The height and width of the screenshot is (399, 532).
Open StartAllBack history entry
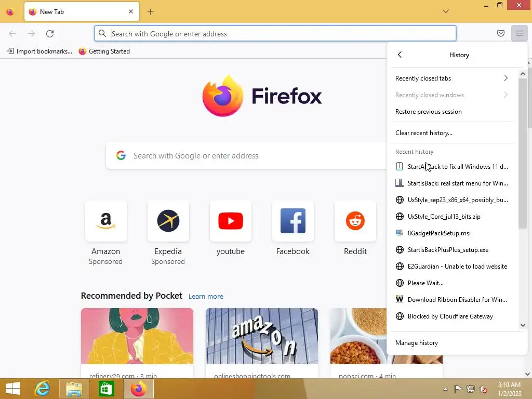pyautogui.click(x=453, y=167)
